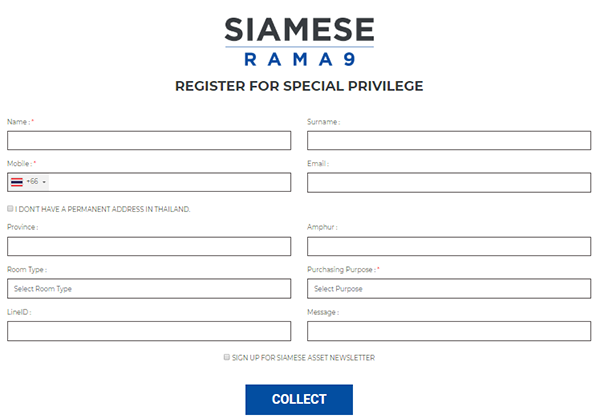Focus the Name input field
The image size is (600, 419).
[x=149, y=140]
